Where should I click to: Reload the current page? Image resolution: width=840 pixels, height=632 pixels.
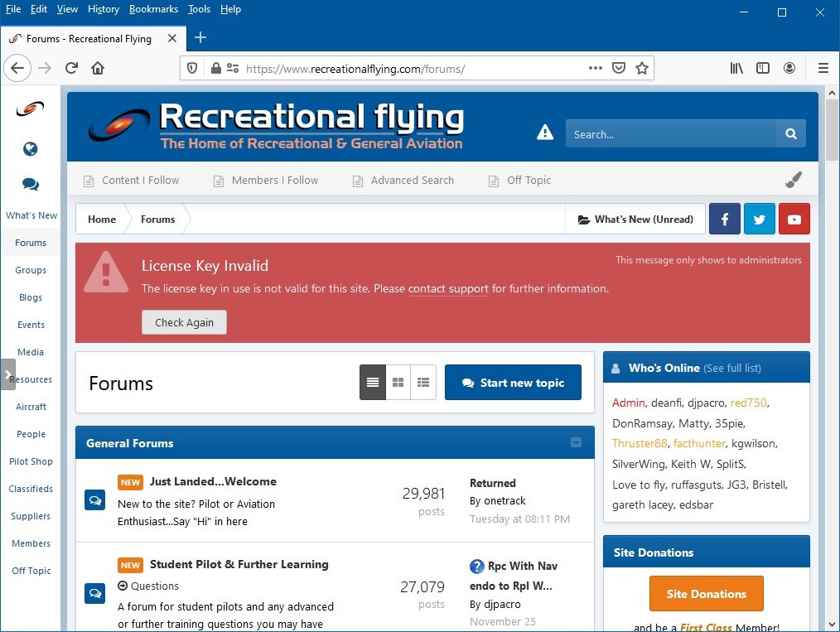(x=71, y=68)
